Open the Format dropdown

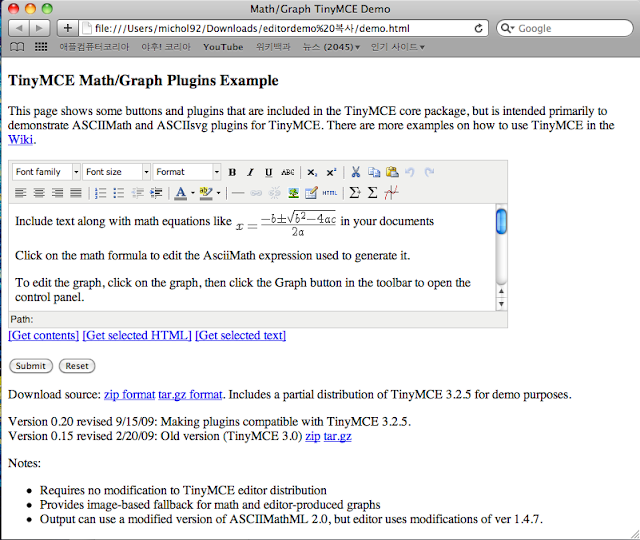pos(187,172)
